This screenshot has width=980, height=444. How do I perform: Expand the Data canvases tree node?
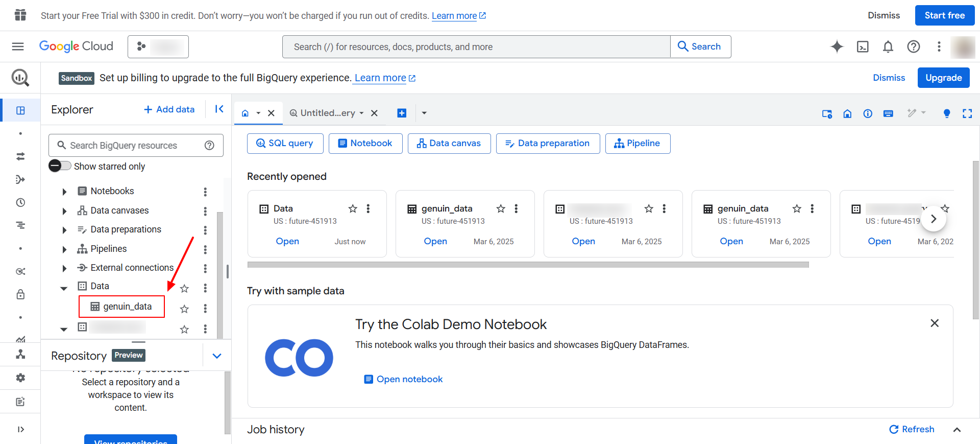pyautogui.click(x=64, y=211)
